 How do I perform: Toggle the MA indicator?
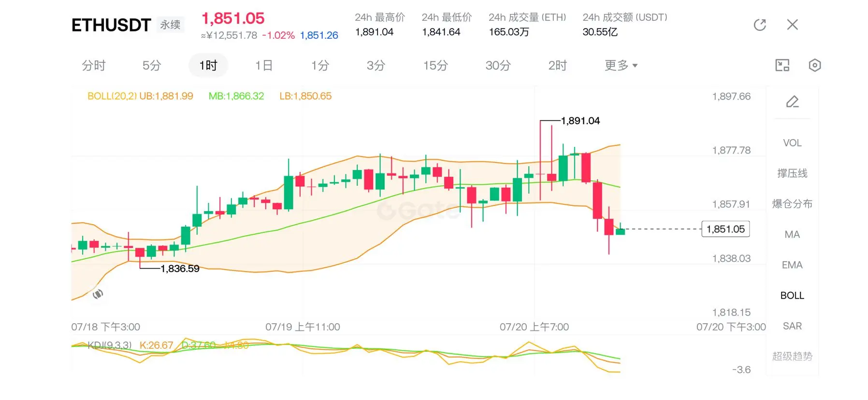point(792,234)
